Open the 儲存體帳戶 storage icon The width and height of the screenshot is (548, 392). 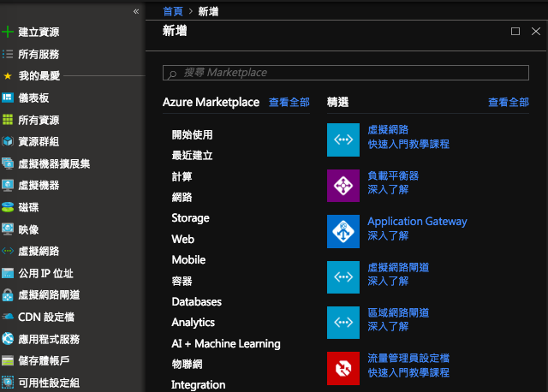tap(8, 360)
